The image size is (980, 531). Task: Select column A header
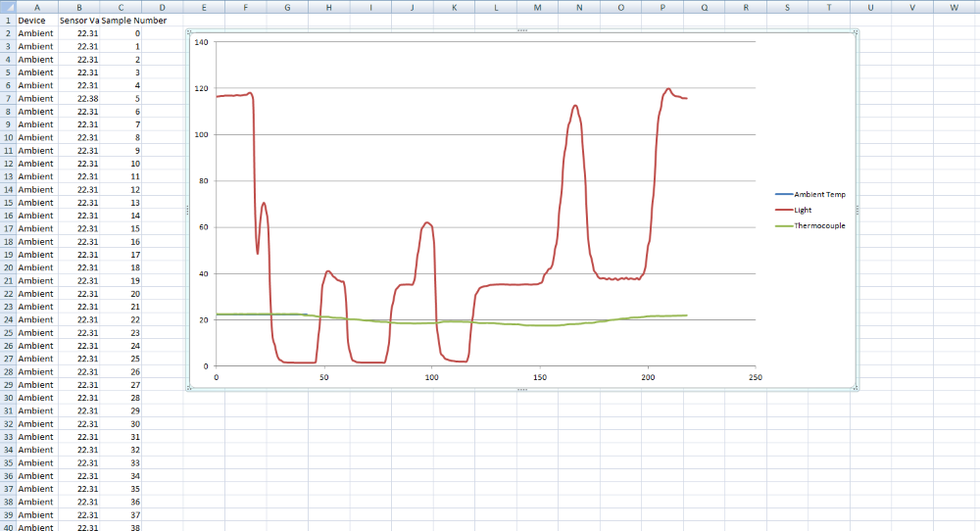click(x=36, y=6)
